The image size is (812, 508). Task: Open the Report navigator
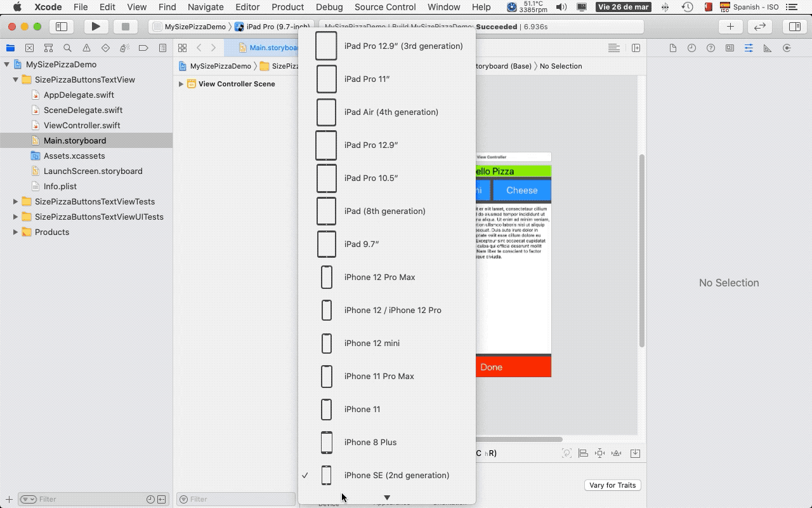(x=162, y=48)
